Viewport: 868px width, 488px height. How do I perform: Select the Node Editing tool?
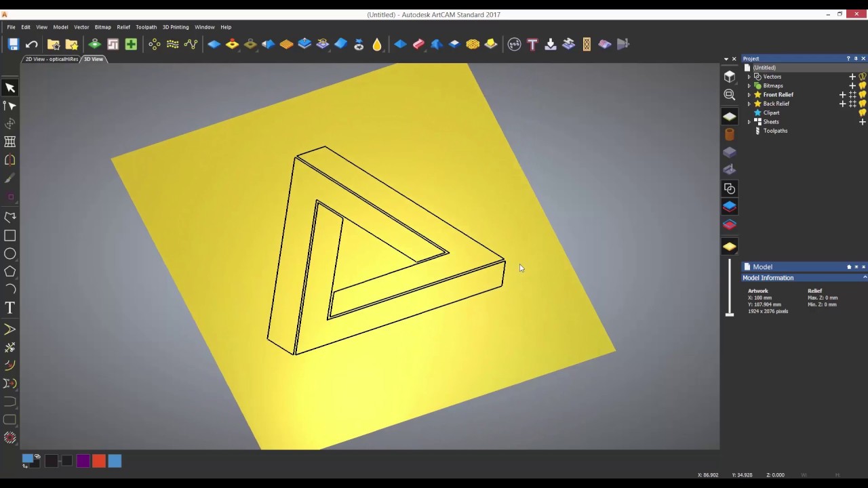[x=10, y=106]
